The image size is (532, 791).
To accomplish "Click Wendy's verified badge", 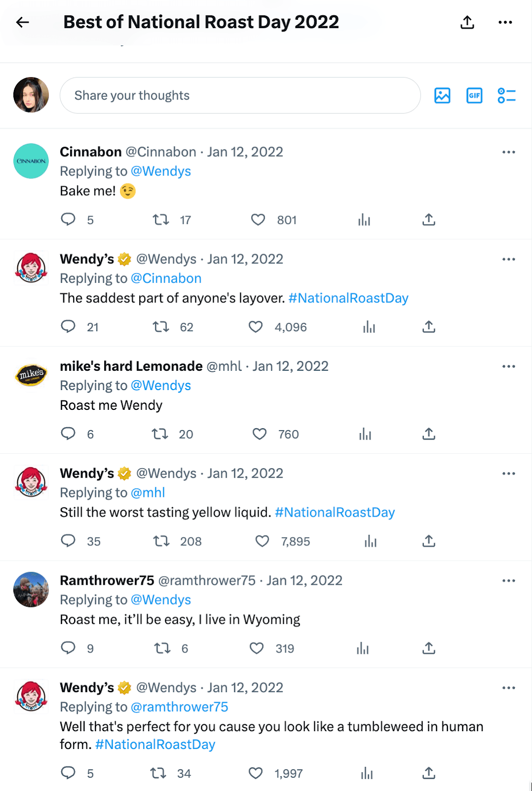I will pos(123,258).
